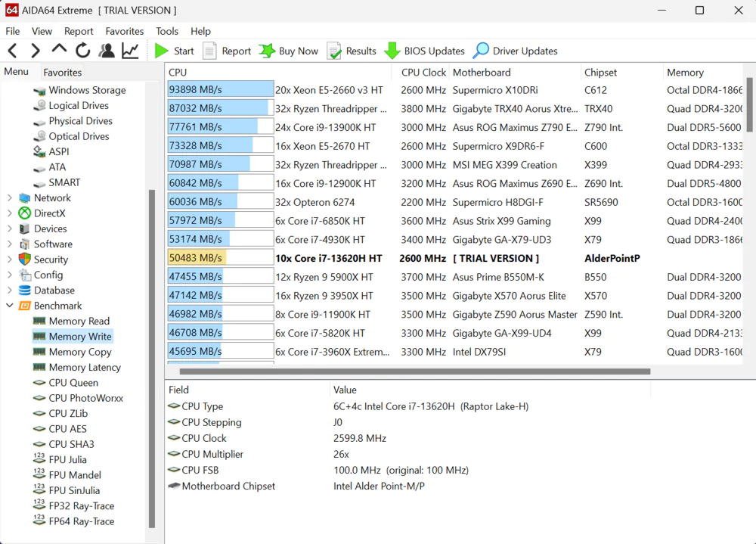This screenshot has height=544, width=756.
Task: Open the user profile toolbar icon
Action: [107, 51]
